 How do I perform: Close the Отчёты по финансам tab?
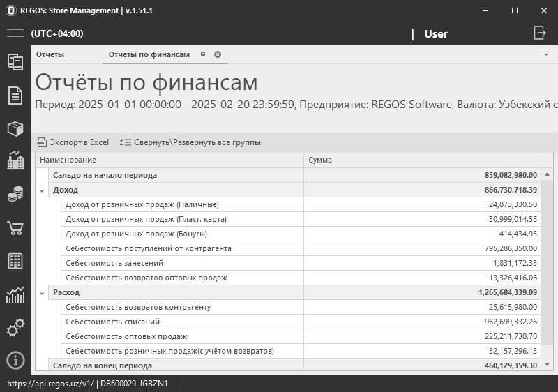[218, 54]
